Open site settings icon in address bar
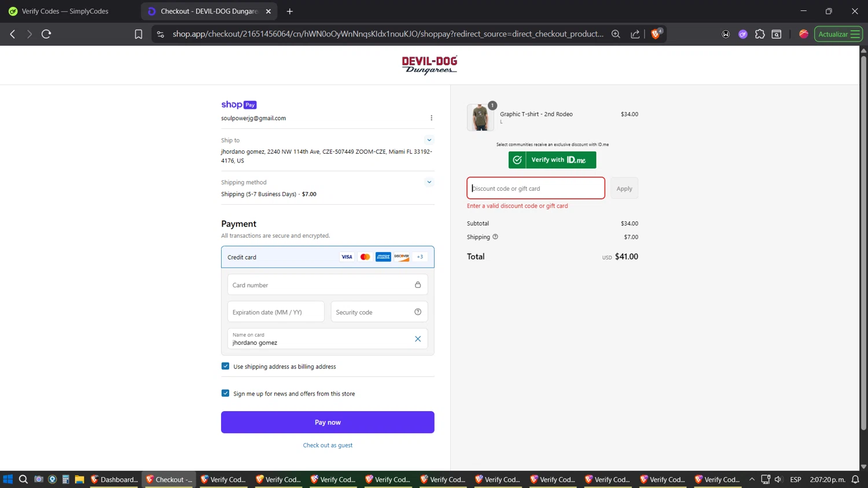 (160, 34)
